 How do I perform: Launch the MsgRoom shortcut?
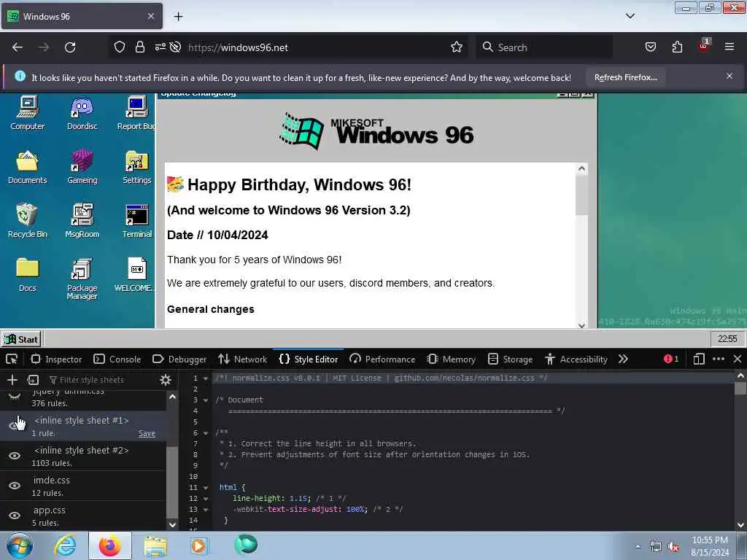[82, 220]
